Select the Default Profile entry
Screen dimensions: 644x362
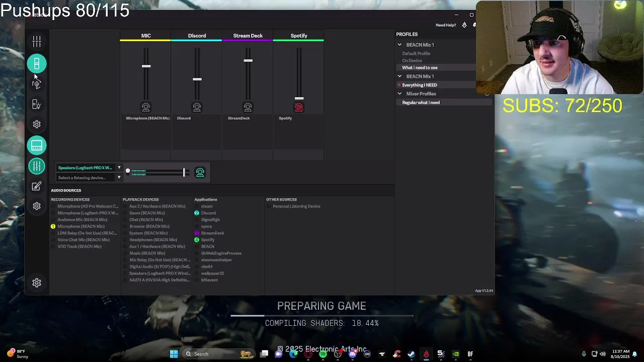(x=416, y=53)
